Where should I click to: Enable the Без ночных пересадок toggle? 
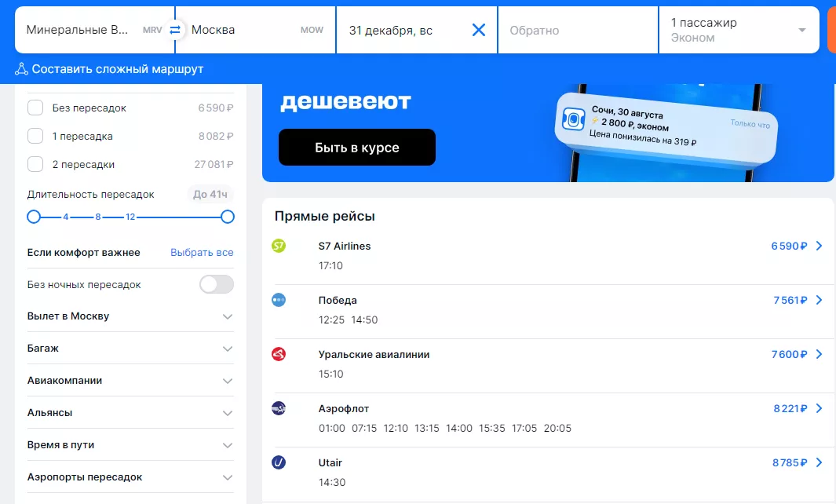pyautogui.click(x=216, y=284)
